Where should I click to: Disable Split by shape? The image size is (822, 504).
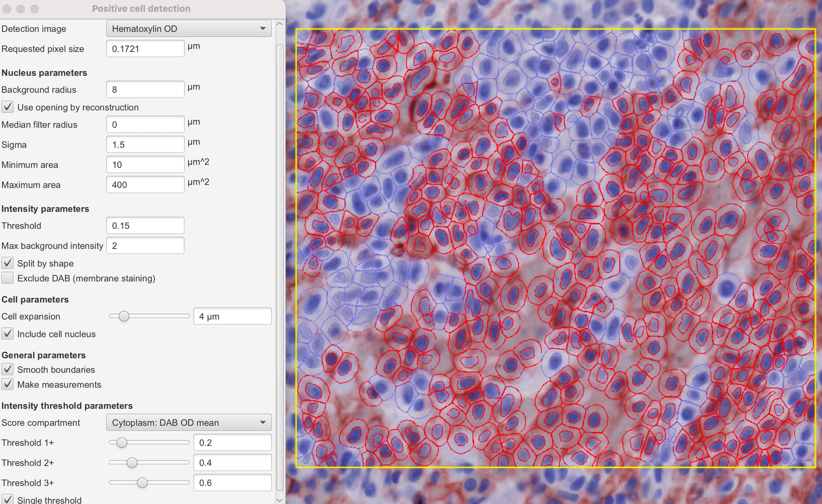(7, 263)
